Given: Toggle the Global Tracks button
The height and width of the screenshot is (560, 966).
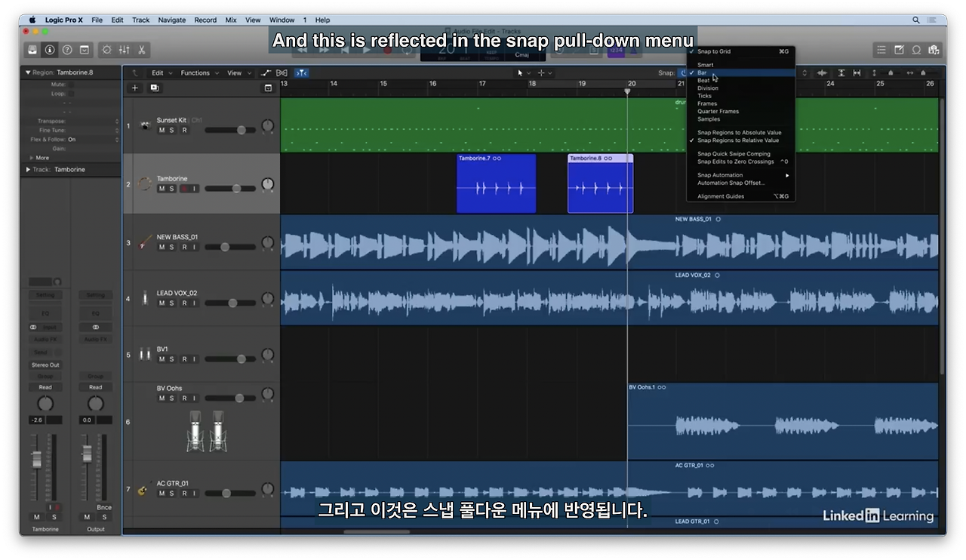Looking at the screenshot, I should pos(268,88).
